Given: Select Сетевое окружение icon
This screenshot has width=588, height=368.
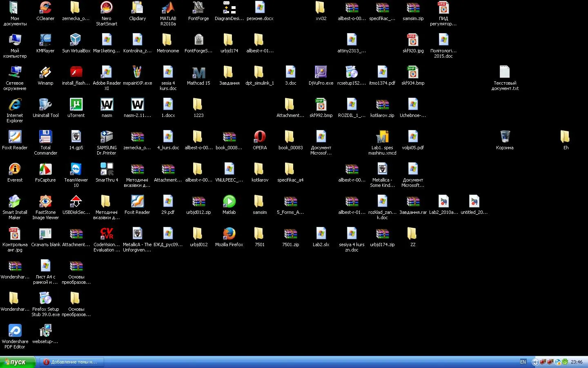Looking at the screenshot, I should point(15,78).
